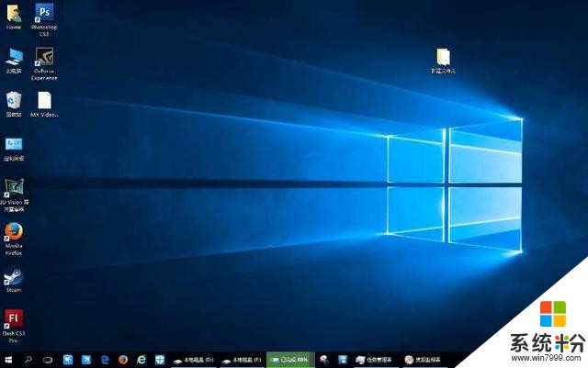This screenshot has width=588, height=368.
Task: Open the Home user folder icon
Action: click(x=14, y=17)
